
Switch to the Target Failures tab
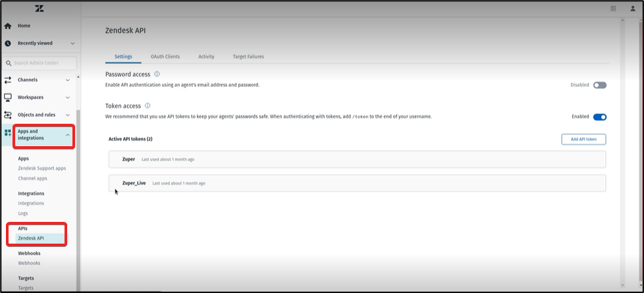(248, 57)
